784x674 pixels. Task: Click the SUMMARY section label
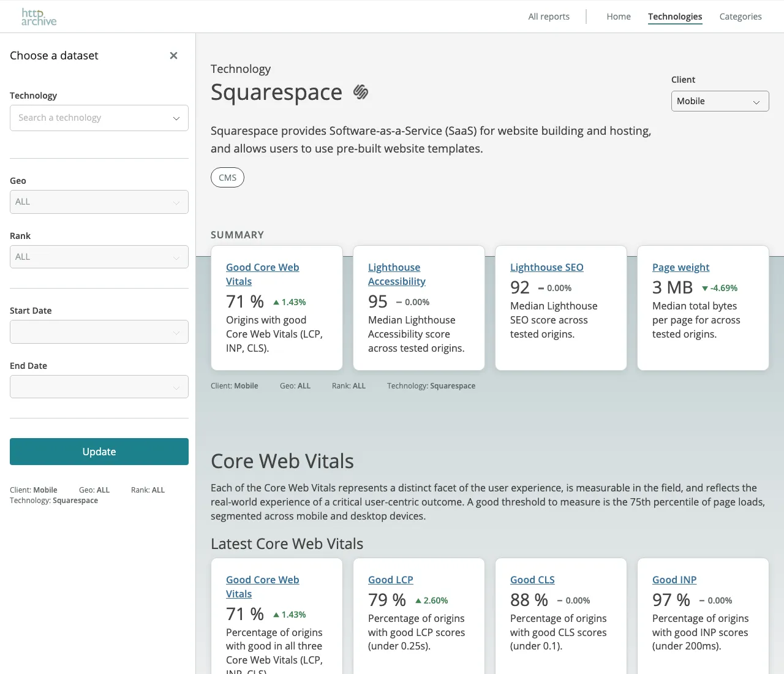tap(238, 235)
